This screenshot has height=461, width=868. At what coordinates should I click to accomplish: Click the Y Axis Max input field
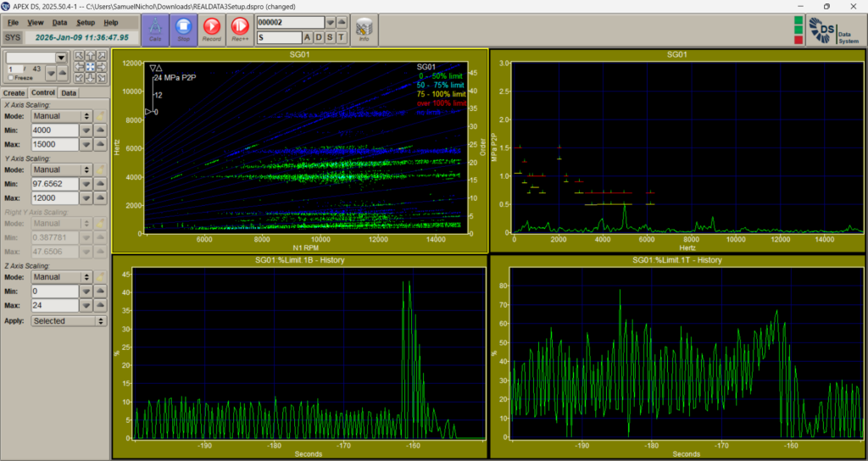(x=53, y=197)
